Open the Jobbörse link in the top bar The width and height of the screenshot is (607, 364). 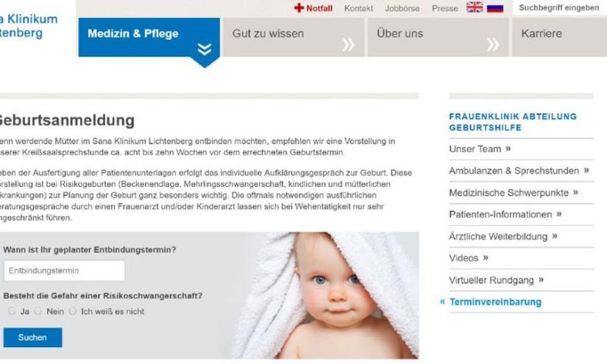click(401, 8)
